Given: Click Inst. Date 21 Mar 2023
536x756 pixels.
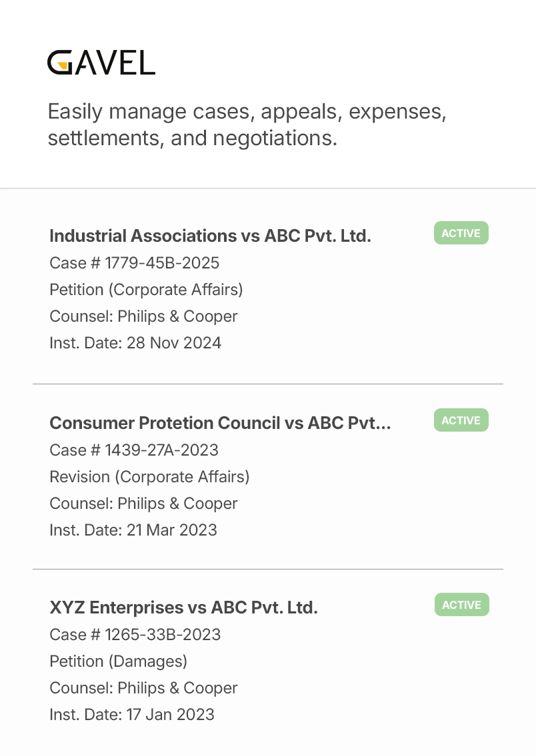Looking at the screenshot, I should pos(133,530).
